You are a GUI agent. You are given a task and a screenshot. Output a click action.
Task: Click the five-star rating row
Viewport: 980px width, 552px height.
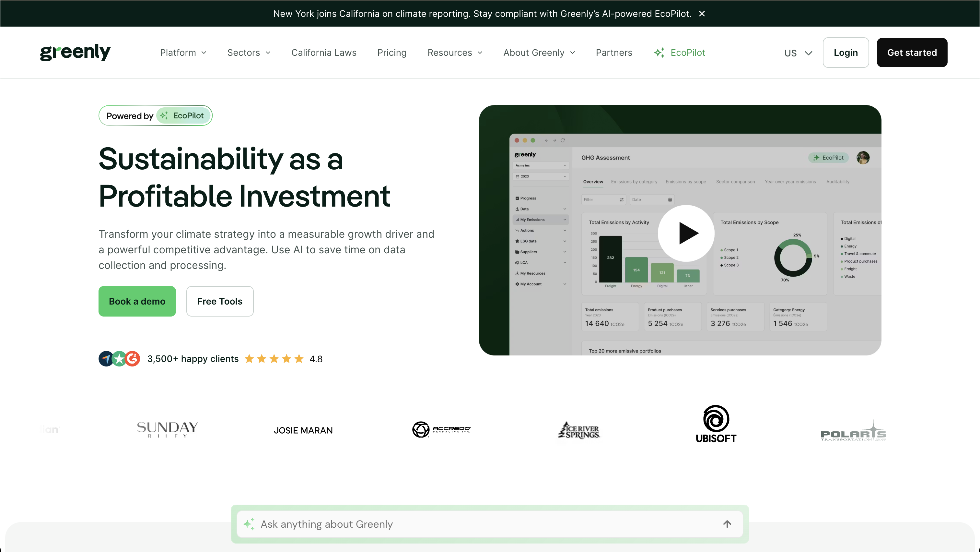click(x=274, y=359)
